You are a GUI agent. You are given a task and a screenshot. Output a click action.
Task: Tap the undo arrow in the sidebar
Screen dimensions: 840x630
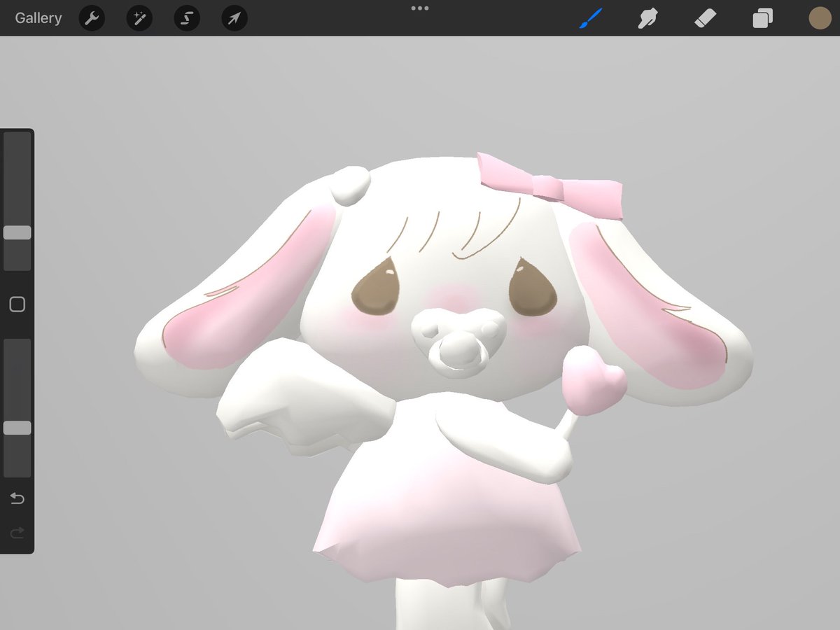click(17, 498)
